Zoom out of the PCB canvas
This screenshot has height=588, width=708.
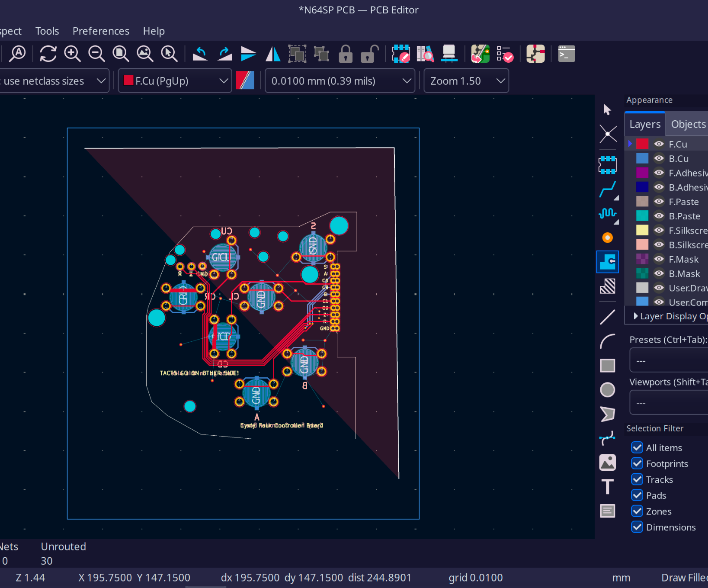click(96, 54)
